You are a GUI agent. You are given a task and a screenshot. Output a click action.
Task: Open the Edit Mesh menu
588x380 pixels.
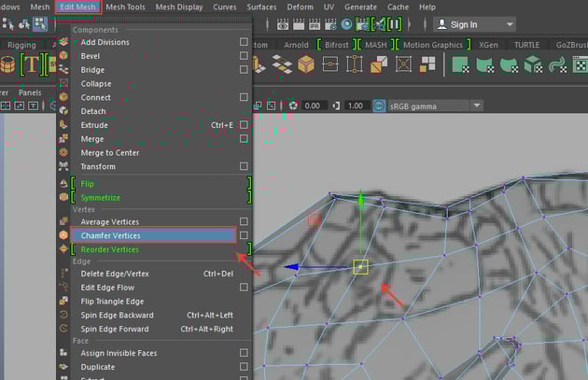pyautogui.click(x=77, y=7)
